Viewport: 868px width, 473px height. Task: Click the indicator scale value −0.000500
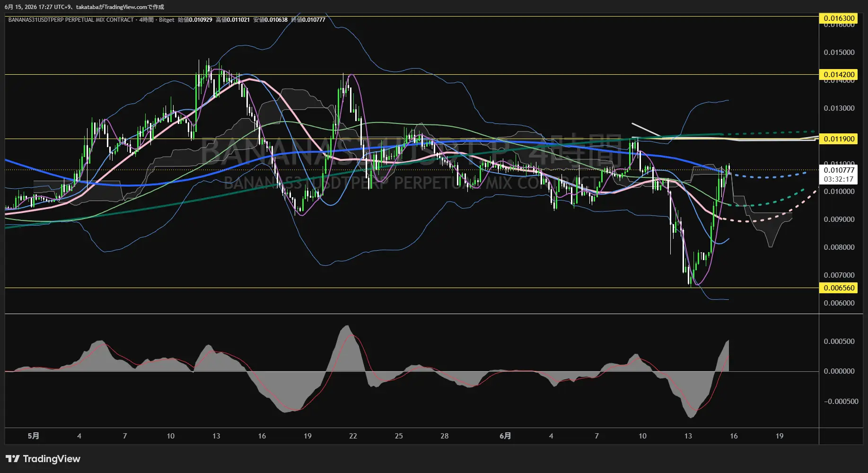841,402
